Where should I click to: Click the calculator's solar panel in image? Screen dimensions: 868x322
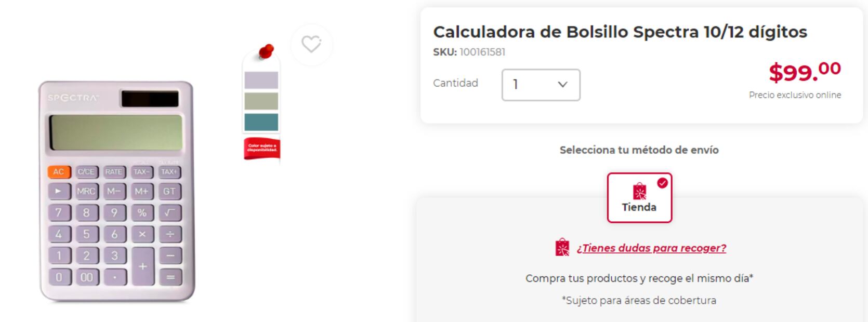[x=150, y=99]
